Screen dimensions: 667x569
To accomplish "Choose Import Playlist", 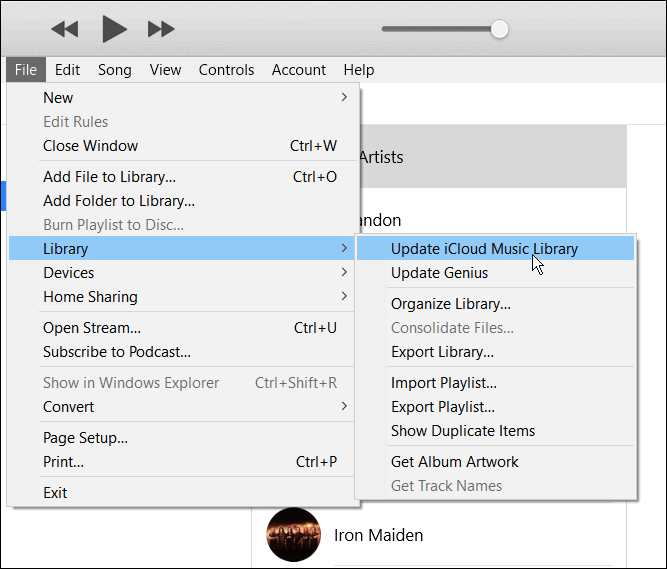I will tap(496, 383).
